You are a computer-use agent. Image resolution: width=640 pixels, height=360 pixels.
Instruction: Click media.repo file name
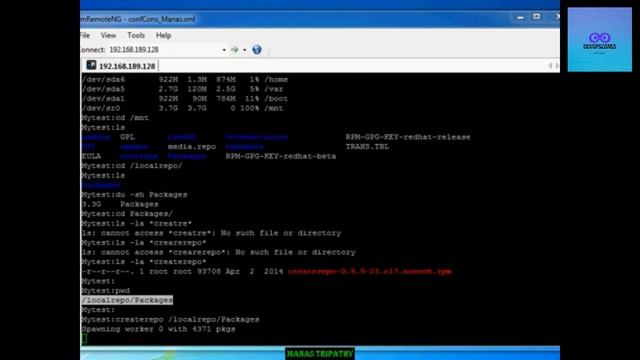pyautogui.click(x=192, y=147)
